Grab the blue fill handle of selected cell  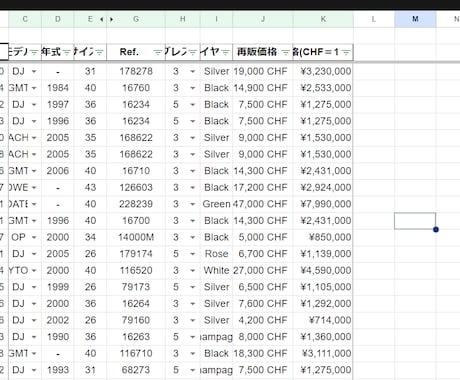point(436,229)
